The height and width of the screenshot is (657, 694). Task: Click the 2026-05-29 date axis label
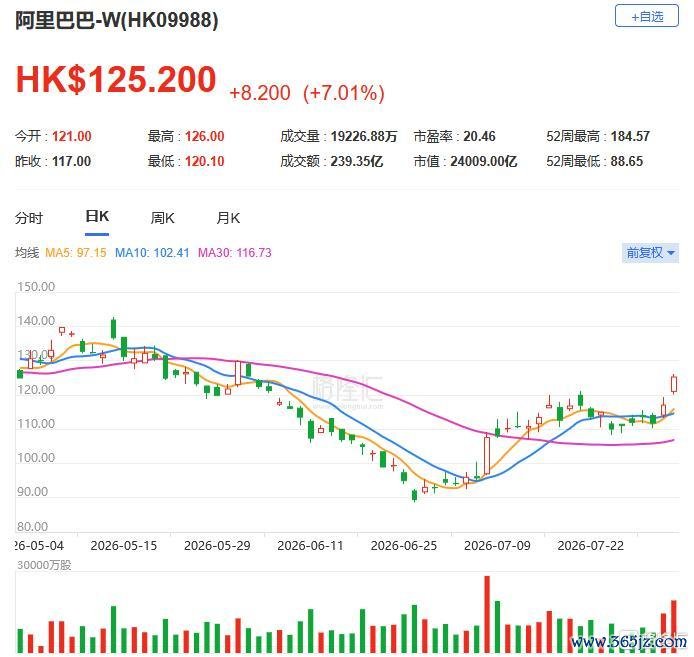(x=217, y=545)
